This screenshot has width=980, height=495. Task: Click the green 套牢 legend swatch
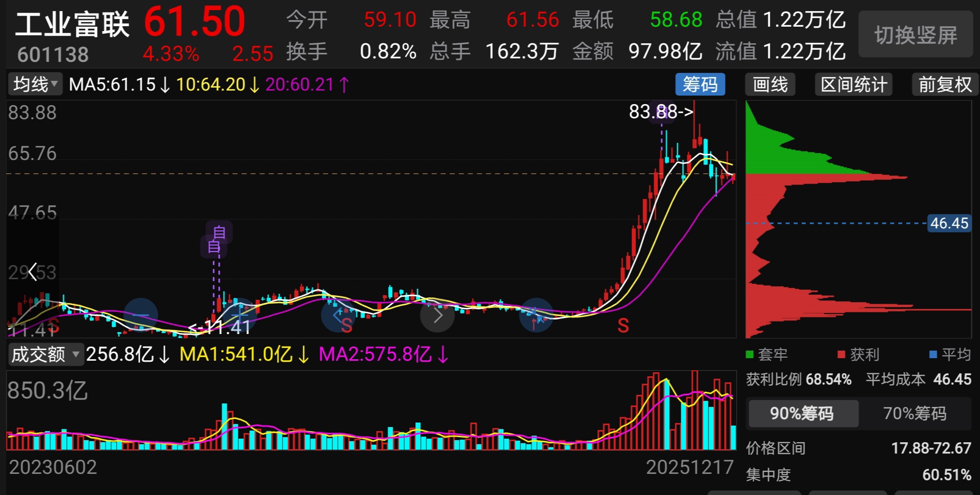750,355
